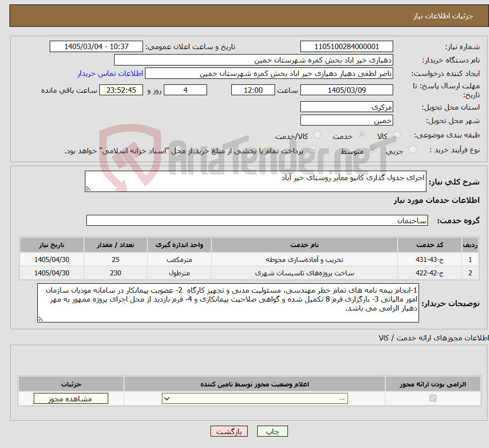
Task: Select the جزیی purchase type radio
Action: point(412,149)
